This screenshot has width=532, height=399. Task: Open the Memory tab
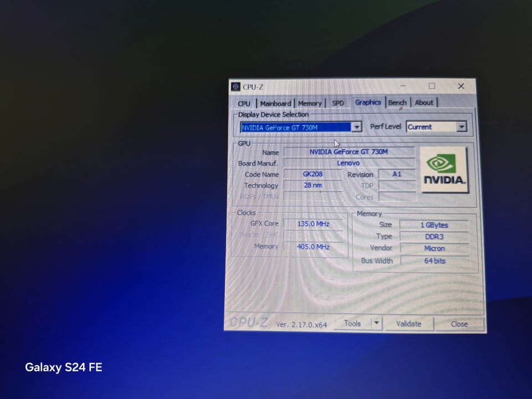coord(309,103)
